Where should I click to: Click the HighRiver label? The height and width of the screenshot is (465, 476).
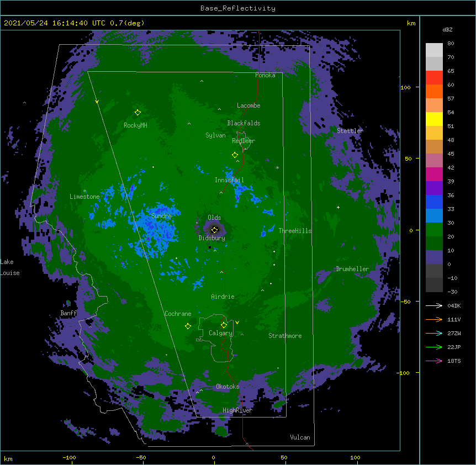pos(237,410)
